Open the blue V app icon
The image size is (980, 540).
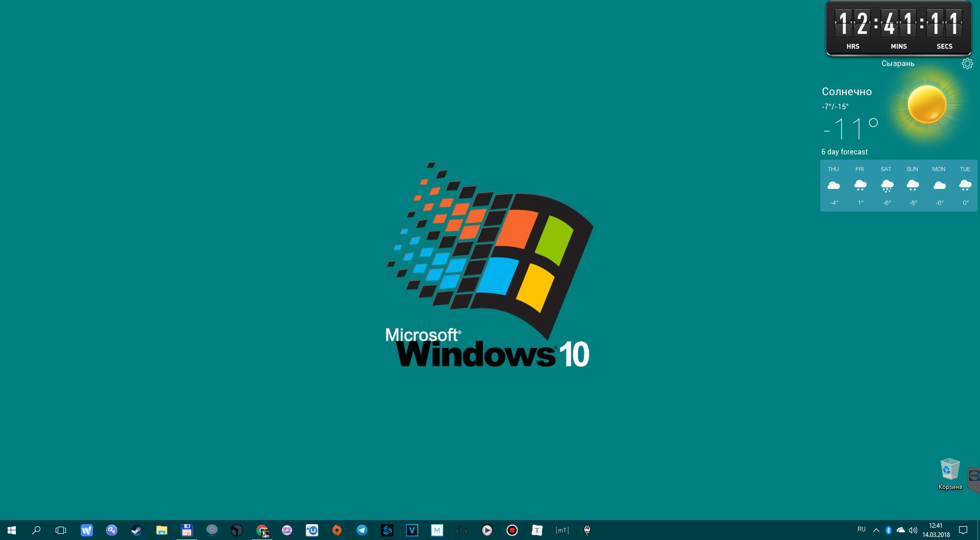coord(412,530)
